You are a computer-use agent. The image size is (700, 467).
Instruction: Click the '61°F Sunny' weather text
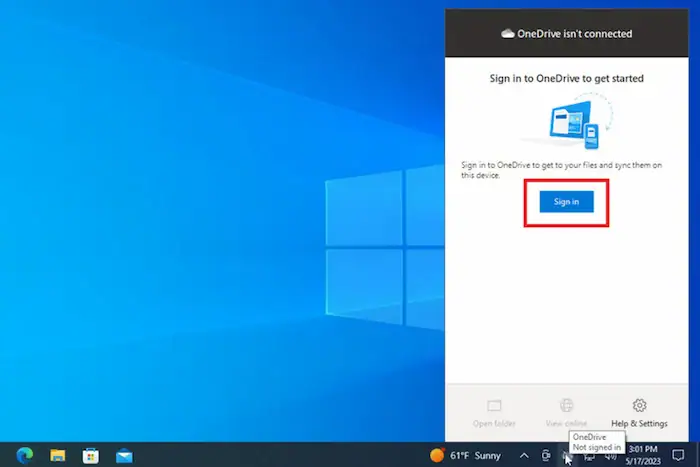[475, 455]
